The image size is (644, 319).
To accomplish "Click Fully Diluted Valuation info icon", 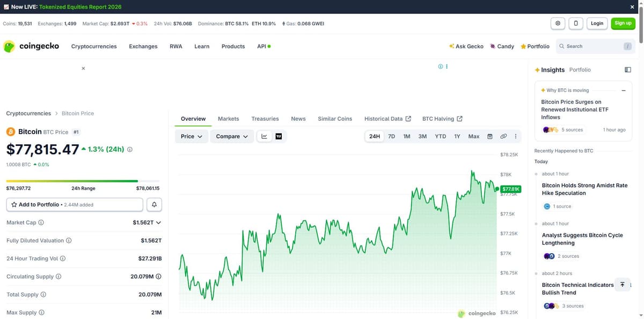I will [69, 241].
